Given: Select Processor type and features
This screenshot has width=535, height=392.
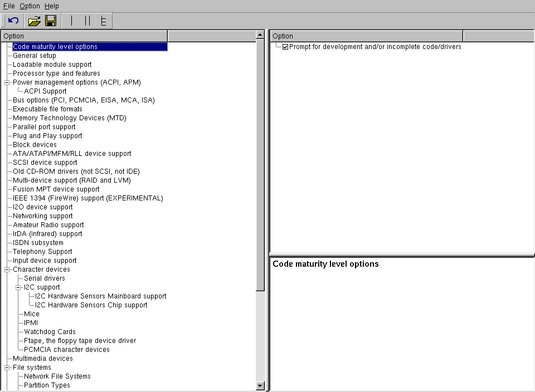Looking at the screenshot, I should tap(56, 73).
